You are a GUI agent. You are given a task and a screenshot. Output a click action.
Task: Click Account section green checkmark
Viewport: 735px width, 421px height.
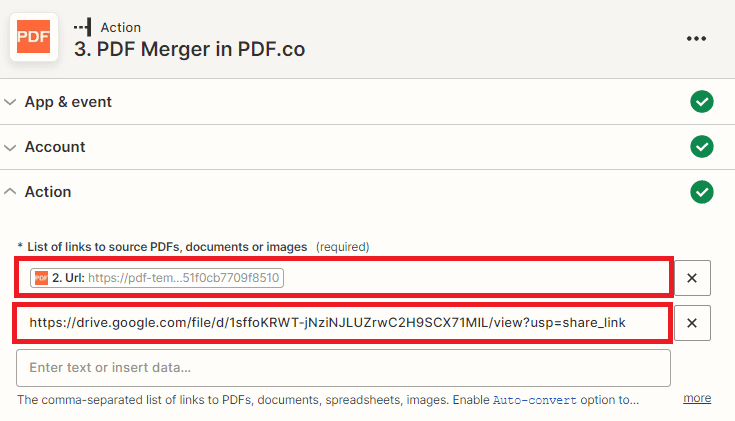tap(701, 147)
